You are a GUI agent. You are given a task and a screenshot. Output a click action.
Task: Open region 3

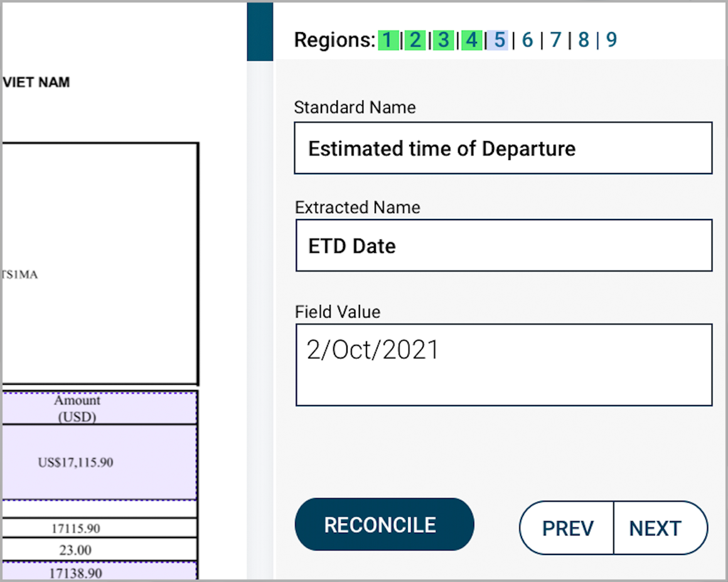pos(443,40)
